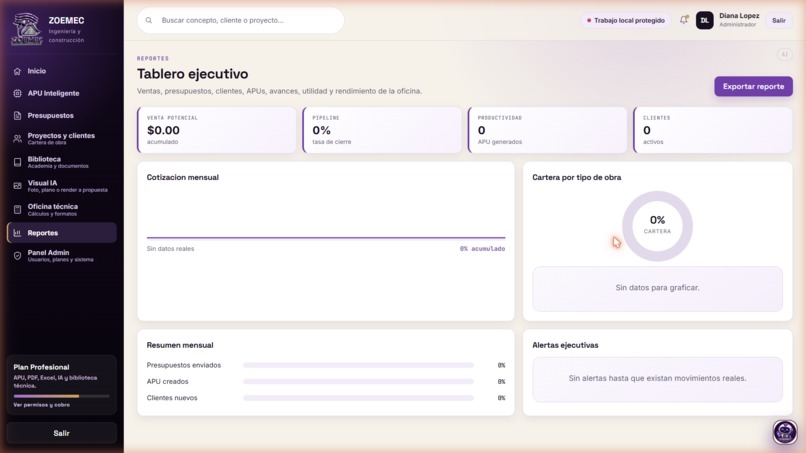Click Presupuestos enviados progress bar

pyautogui.click(x=358, y=365)
